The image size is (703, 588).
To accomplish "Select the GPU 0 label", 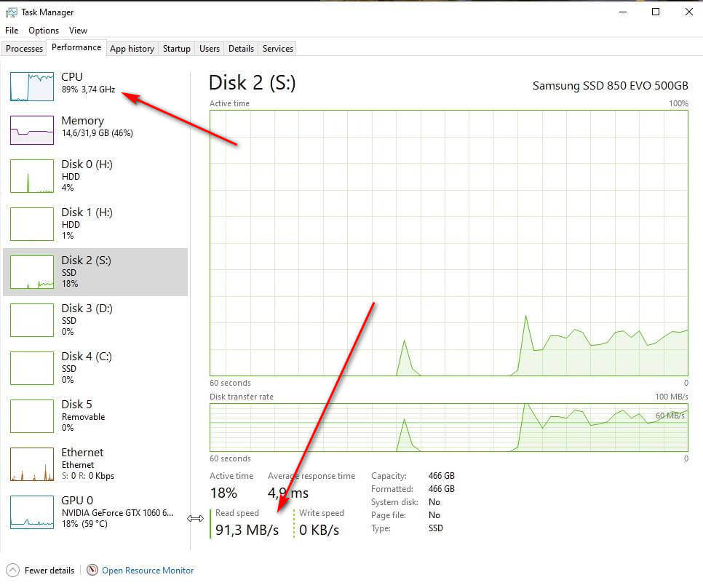I will (77, 500).
